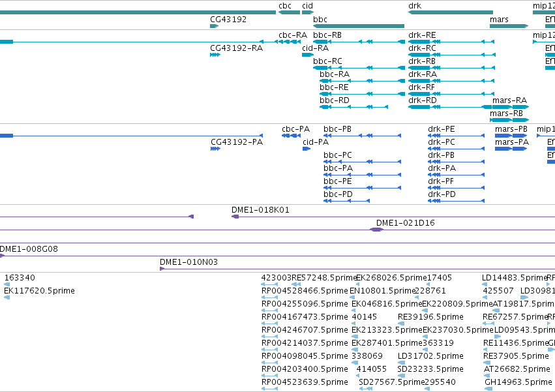555x392 pixels.
Task: Select the drk-RF transcript
Action: [451, 94]
